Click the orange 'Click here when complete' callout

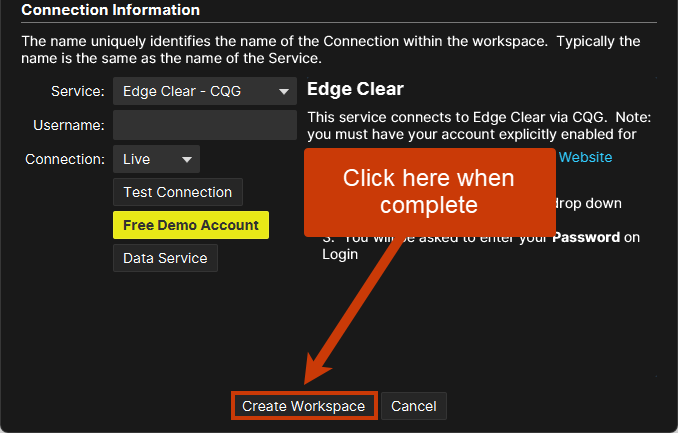pyautogui.click(x=429, y=192)
